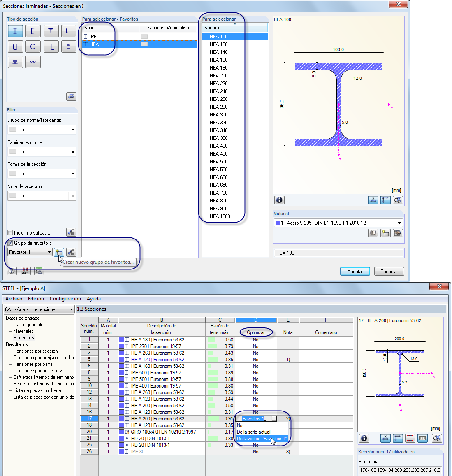Open the help icon in section dialog
This screenshot has height=476, width=452.
pyautogui.click(x=12, y=271)
